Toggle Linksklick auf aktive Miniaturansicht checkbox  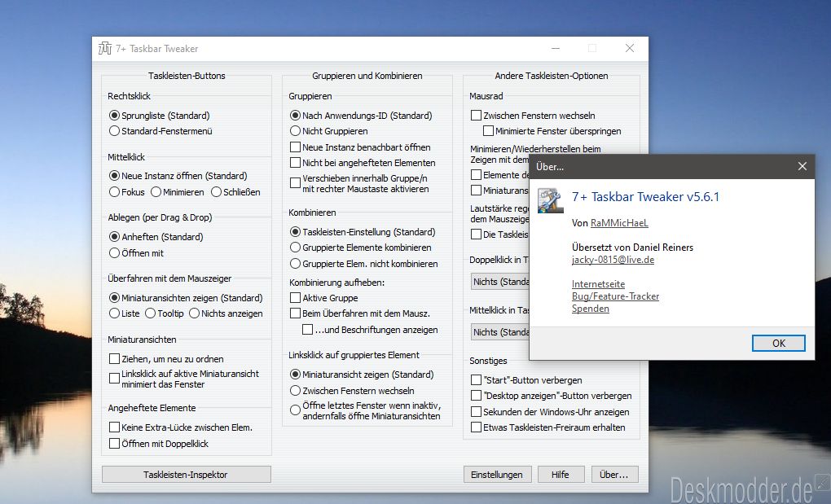click(114, 379)
